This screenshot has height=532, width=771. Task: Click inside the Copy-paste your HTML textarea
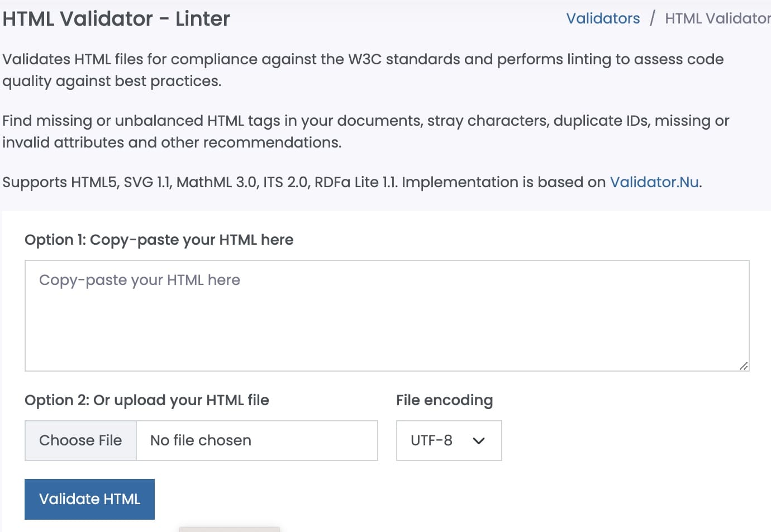tap(387, 316)
